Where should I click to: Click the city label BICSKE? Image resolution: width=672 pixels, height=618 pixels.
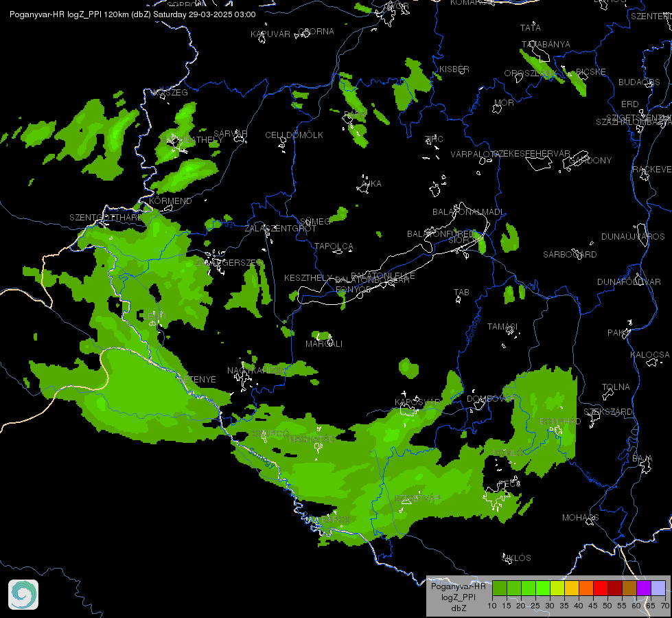tap(590, 71)
